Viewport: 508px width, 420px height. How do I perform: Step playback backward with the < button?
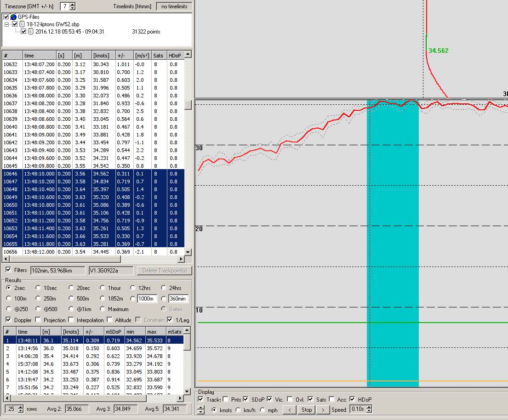tap(289, 410)
